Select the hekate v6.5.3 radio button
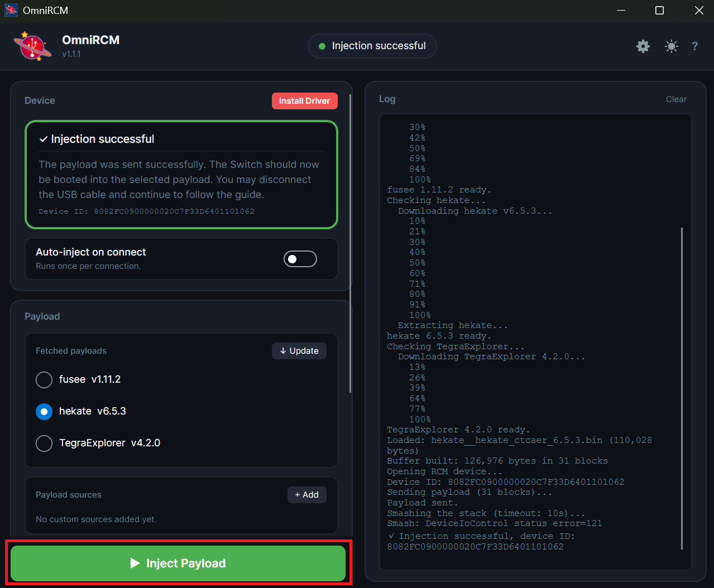The height and width of the screenshot is (588, 714). point(44,412)
